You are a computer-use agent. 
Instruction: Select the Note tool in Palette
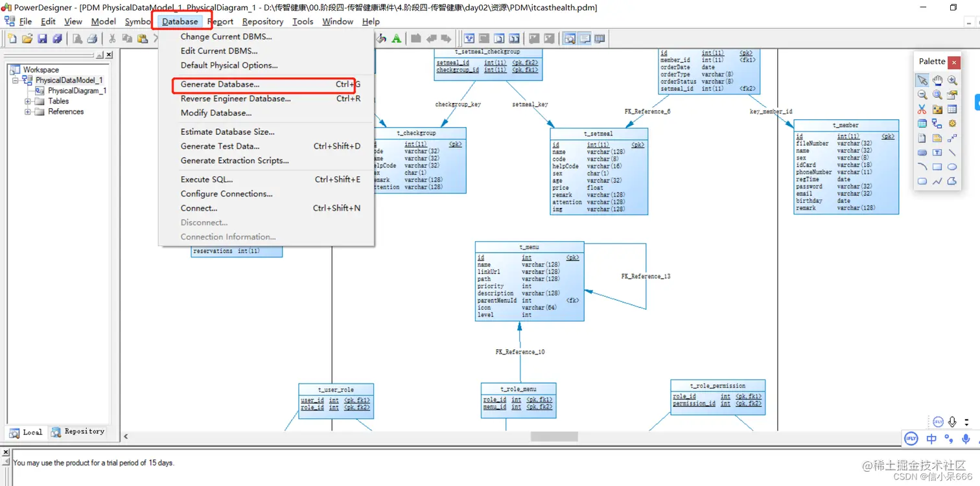click(937, 138)
